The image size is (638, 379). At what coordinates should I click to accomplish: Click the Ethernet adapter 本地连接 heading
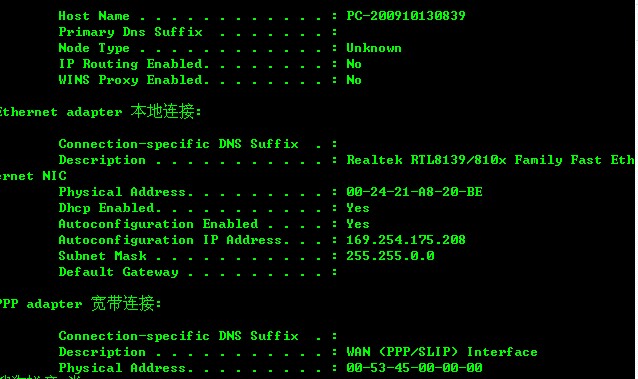(x=100, y=111)
